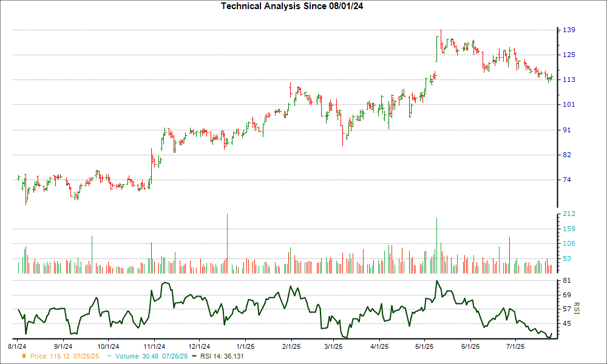Click the 113 price axis label
This screenshot has width=607, height=364.
coord(569,79)
